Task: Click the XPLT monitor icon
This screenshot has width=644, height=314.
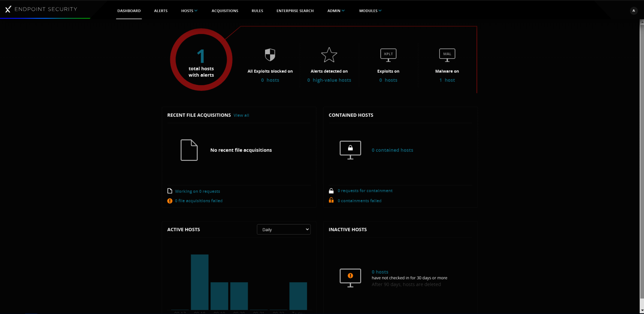Action: click(388, 55)
